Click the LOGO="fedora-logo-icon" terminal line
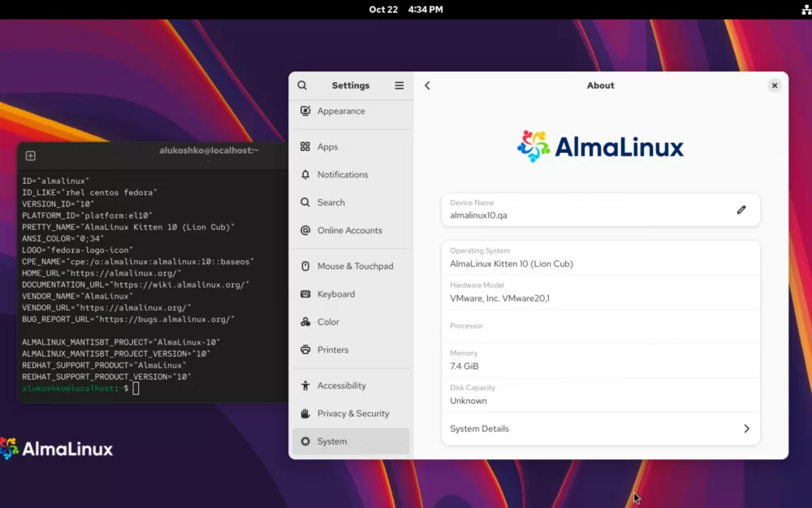 77,250
